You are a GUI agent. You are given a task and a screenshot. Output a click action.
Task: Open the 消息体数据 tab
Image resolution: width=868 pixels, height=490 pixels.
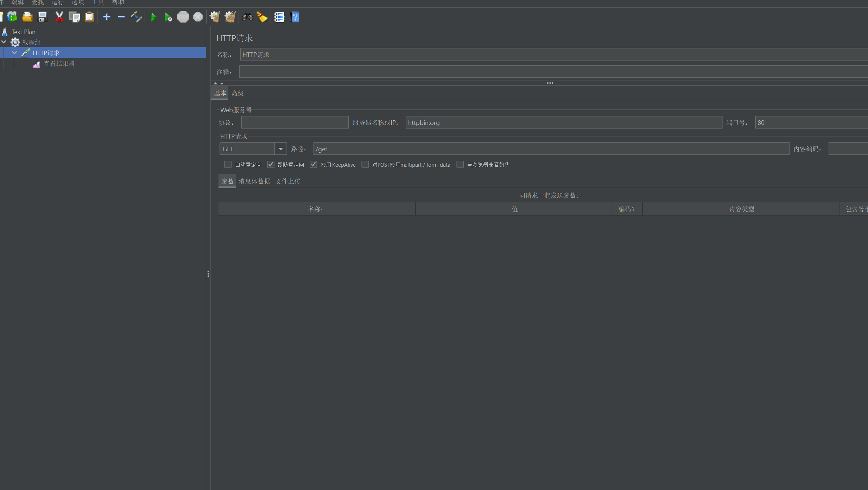pyautogui.click(x=254, y=182)
